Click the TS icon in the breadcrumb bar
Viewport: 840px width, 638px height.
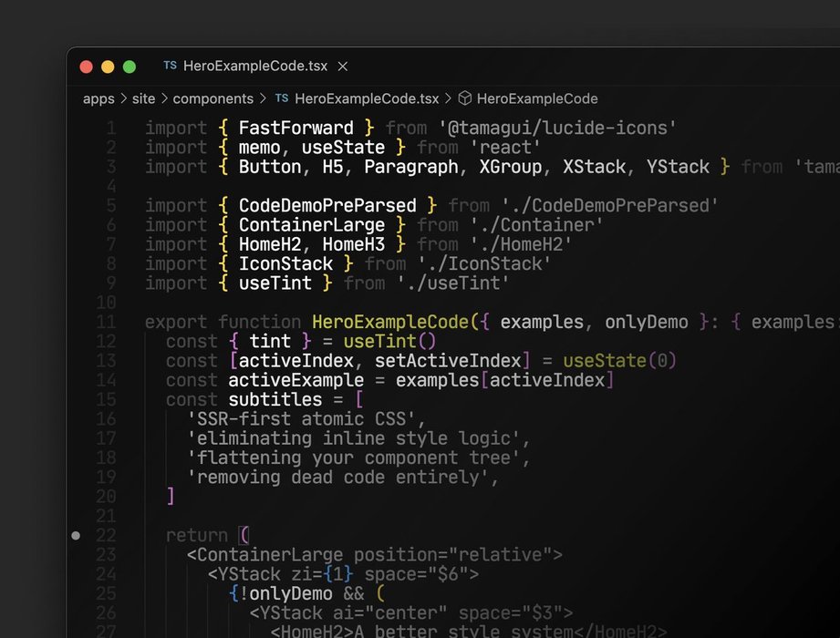coord(281,98)
